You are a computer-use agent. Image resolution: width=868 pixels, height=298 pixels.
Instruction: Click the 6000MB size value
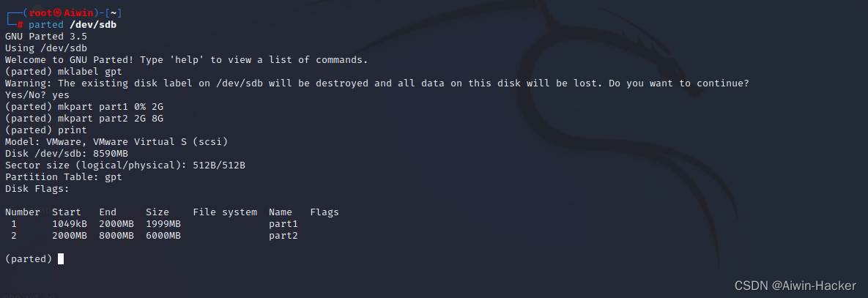[163, 236]
